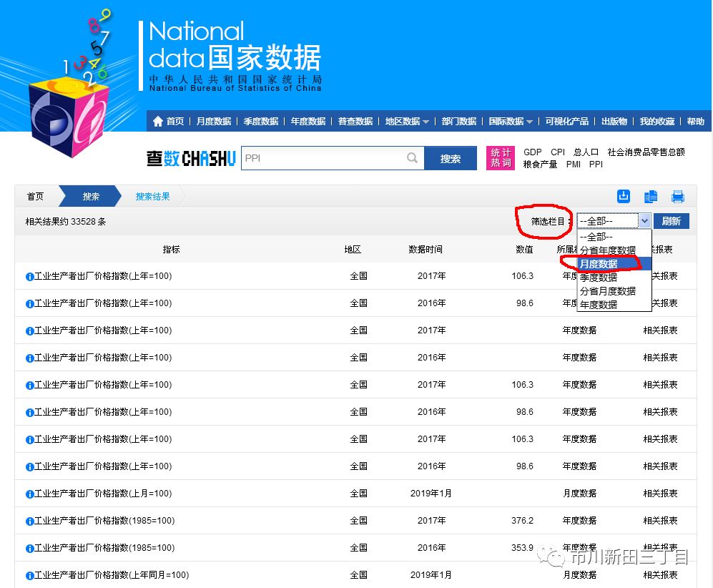This screenshot has width=713, height=588.
Task: Open the 季度数据 menu item
Action: click(x=260, y=121)
